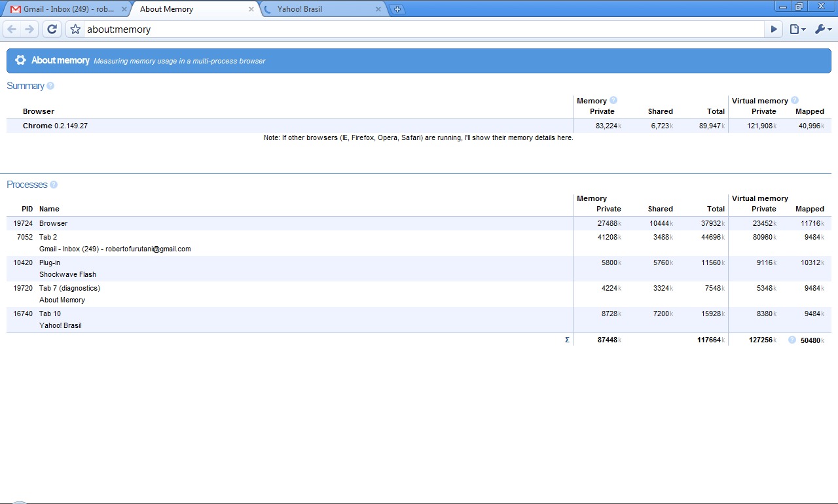Image resolution: width=838 pixels, height=504 pixels.
Task: Click the Yahoo! Brasil process description
Action: tap(60, 325)
